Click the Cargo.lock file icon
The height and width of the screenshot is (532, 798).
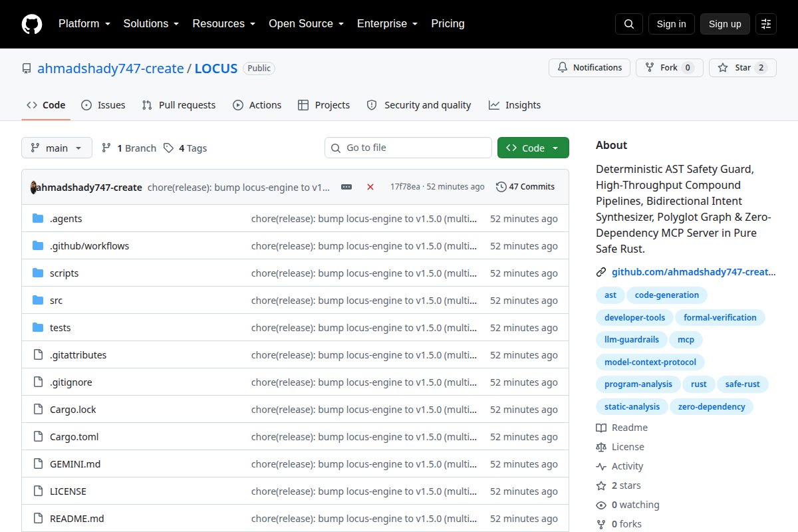pyautogui.click(x=38, y=410)
